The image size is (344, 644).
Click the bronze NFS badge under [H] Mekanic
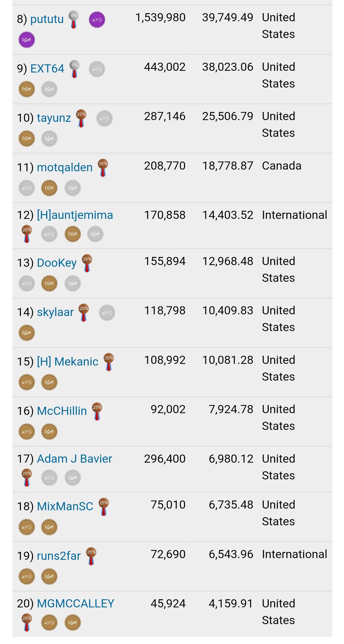(x=27, y=383)
